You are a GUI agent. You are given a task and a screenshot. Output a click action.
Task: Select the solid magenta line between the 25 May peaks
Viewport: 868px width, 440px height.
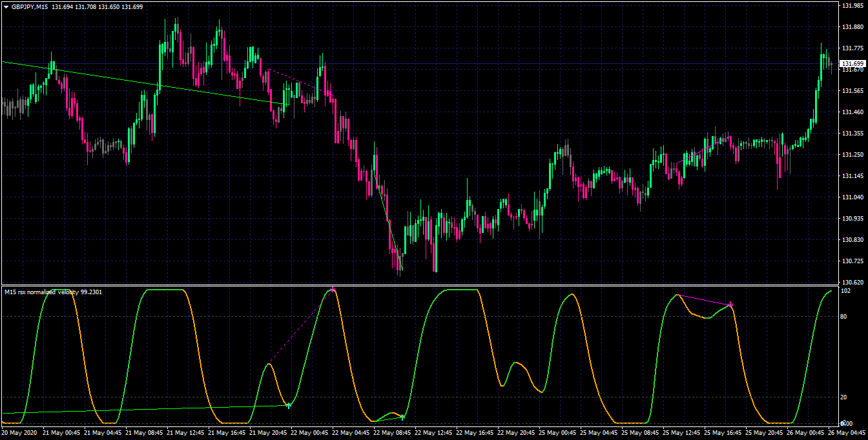tap(703, 299)
